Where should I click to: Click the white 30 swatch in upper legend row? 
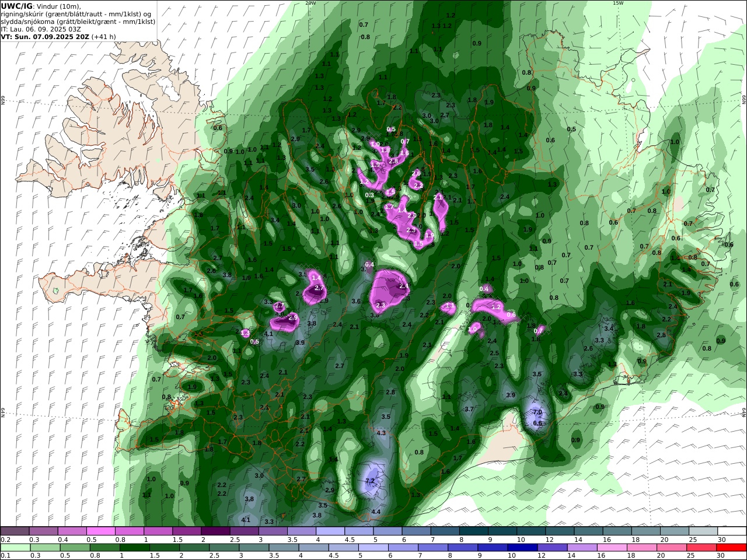pos(731,531)
